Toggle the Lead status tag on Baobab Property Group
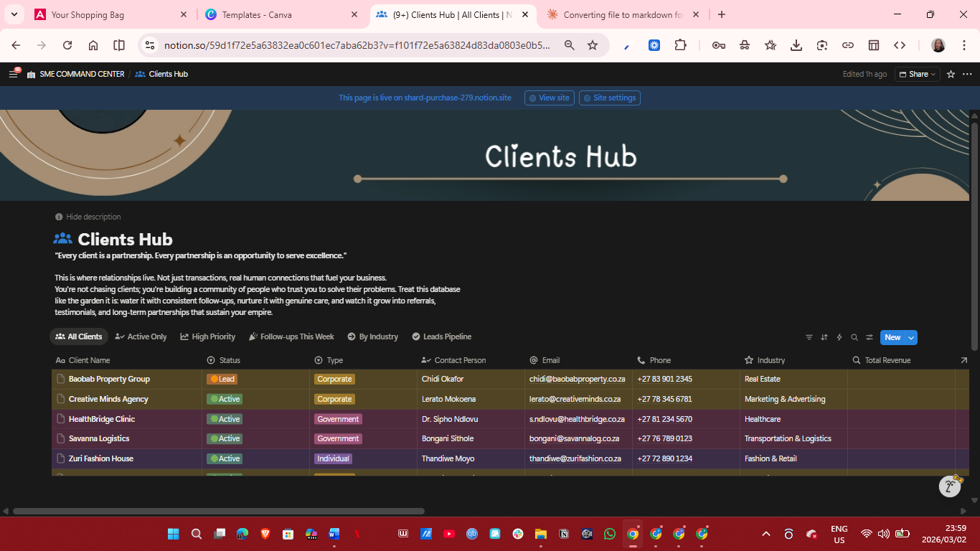The height and width of the screenshot is (551, 980). (x=222, y=379)
